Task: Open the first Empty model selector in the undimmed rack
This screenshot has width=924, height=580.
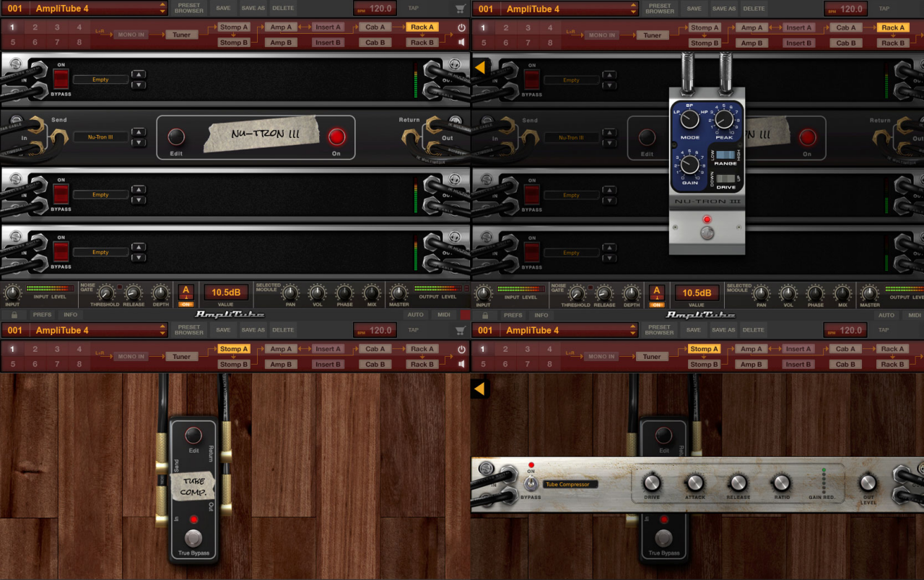Action: [x=100, y=79]
